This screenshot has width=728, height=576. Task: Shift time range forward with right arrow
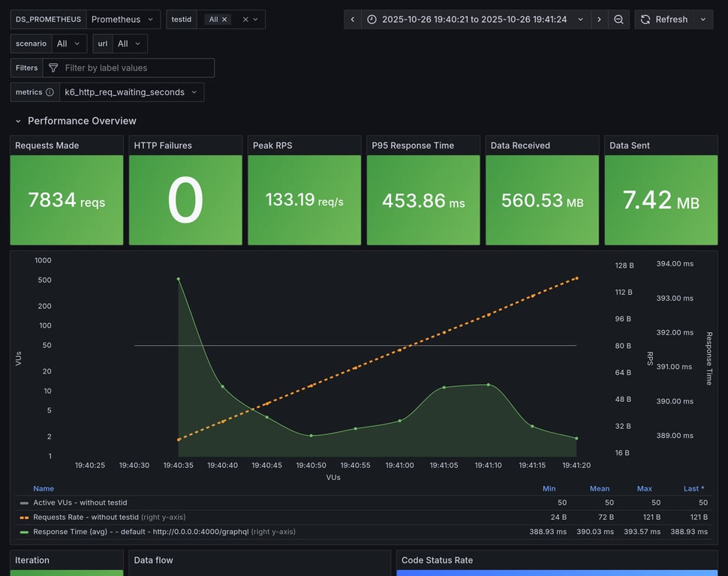click(x=599, y=19)
